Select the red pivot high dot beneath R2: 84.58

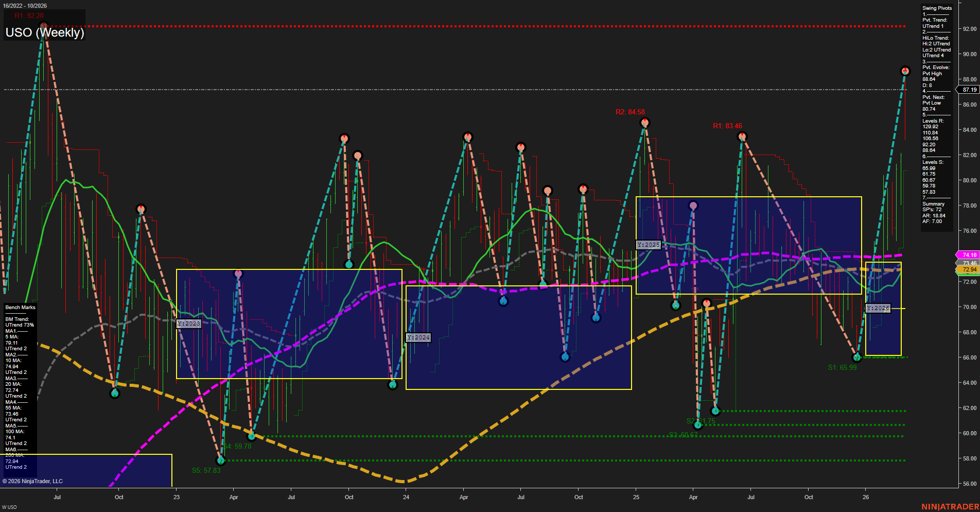point(645,123)
